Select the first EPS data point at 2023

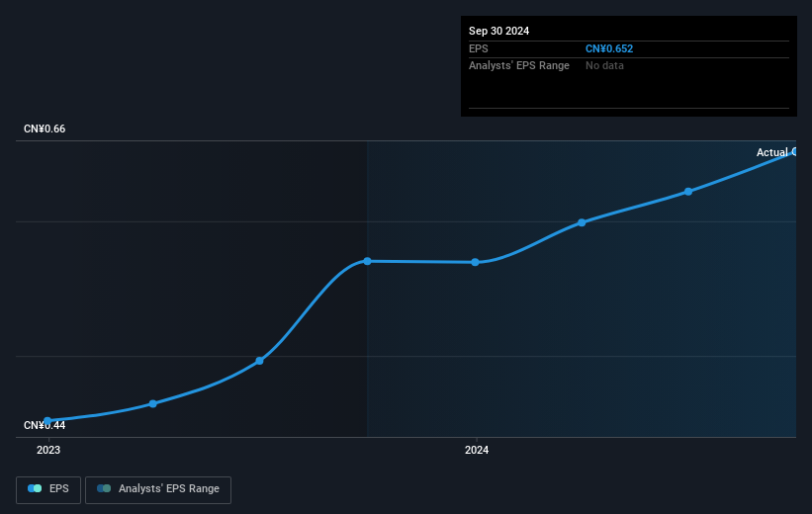[47, 421]
